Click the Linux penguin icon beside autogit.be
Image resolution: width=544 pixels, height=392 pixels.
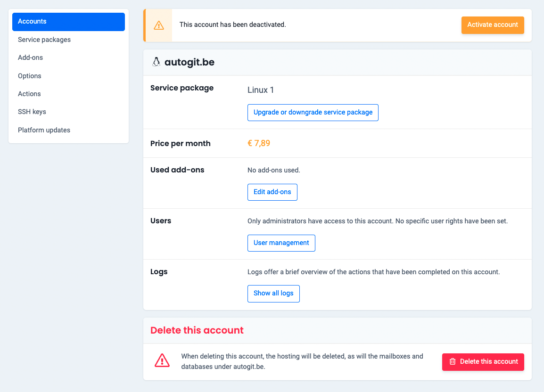pyautogui.click(x=156, y=62)
